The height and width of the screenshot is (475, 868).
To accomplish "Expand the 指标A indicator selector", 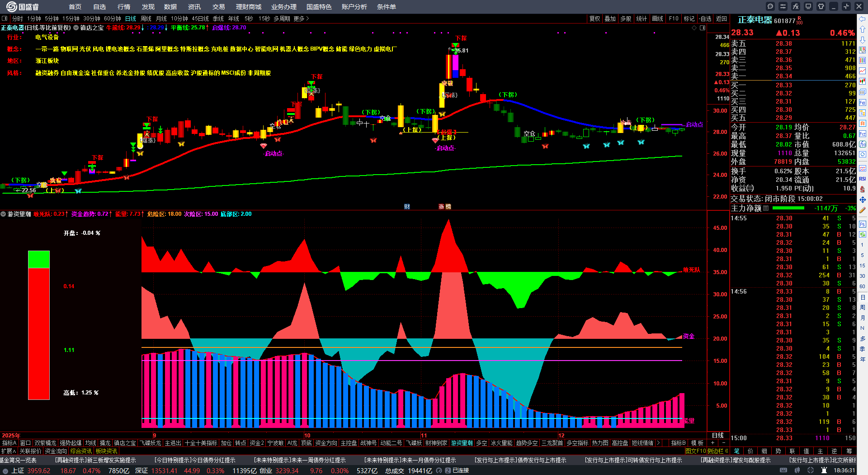I will [x=9, y=443].
